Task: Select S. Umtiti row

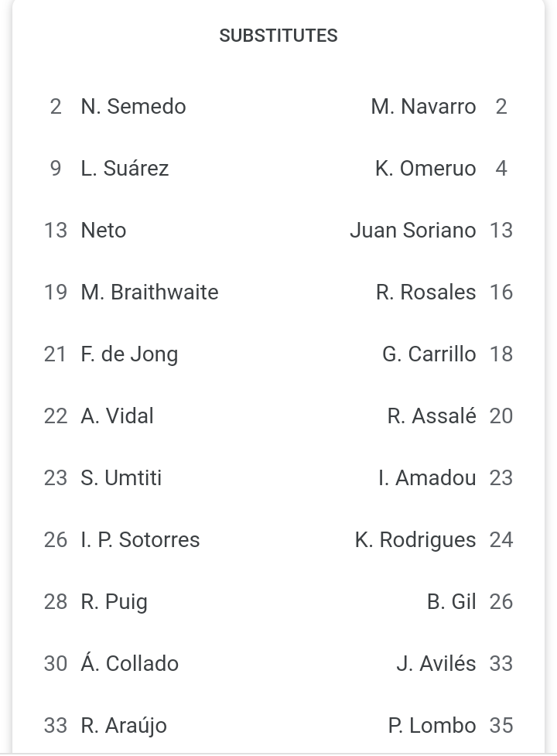Action: pos(121,477)
